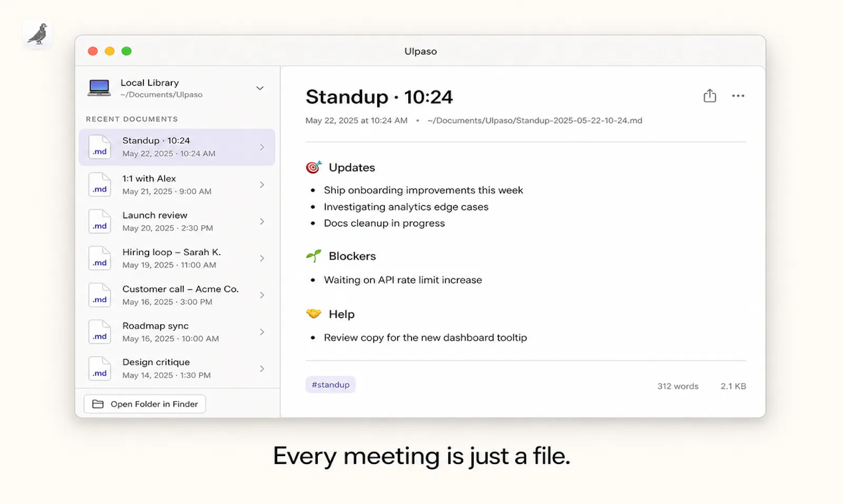The image size is (843, 504).
Task: Click 'Review copy for the new dashboard tooltip'
Action: point(425,338)
